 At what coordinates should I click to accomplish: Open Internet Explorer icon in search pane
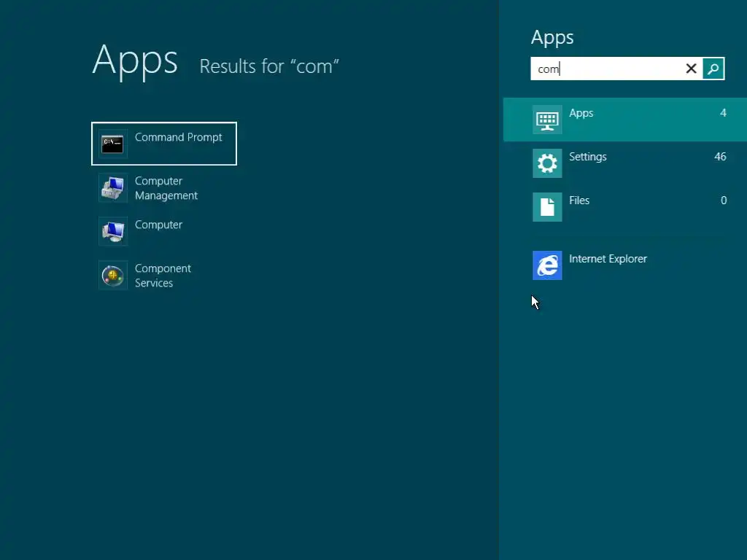point(547,265)
